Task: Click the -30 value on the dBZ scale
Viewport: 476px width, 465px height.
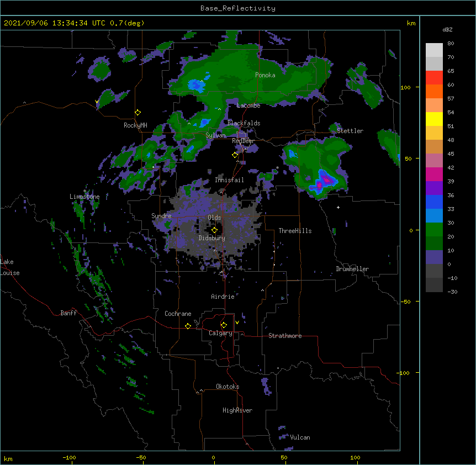Action: (452, 292)
